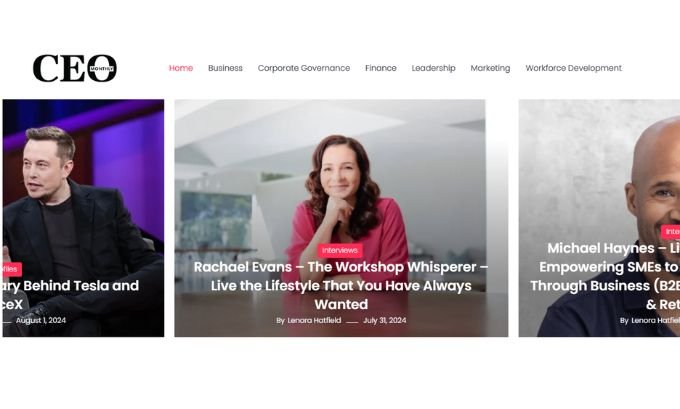
Task: Open the Marketing menu item
Action: (490, 68)
